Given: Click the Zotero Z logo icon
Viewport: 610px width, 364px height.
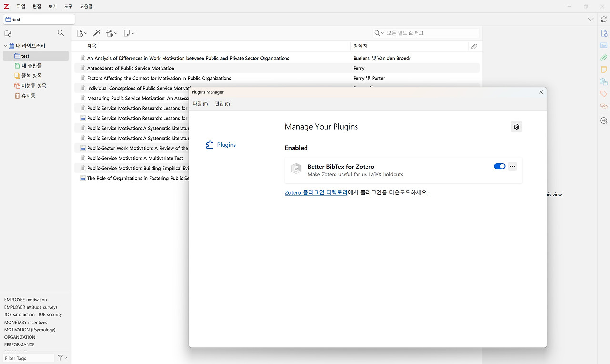Looking at the screenshot, I should tap(6, 6).
